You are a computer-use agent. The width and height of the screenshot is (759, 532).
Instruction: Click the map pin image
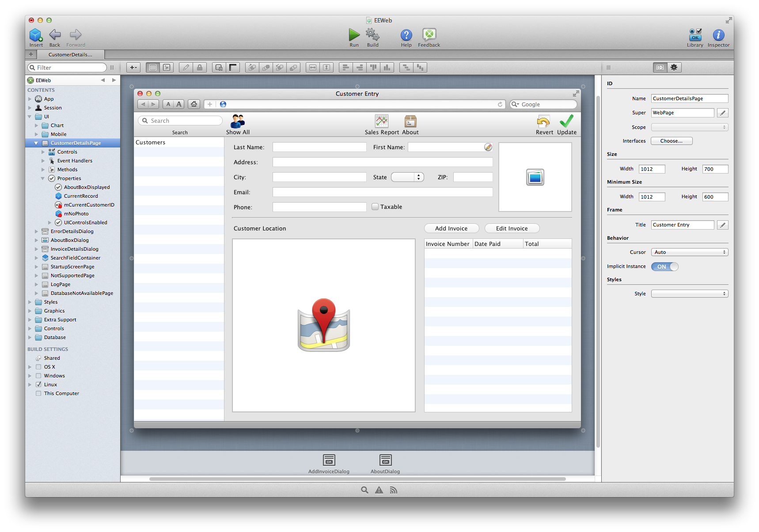tap(324, 324)
